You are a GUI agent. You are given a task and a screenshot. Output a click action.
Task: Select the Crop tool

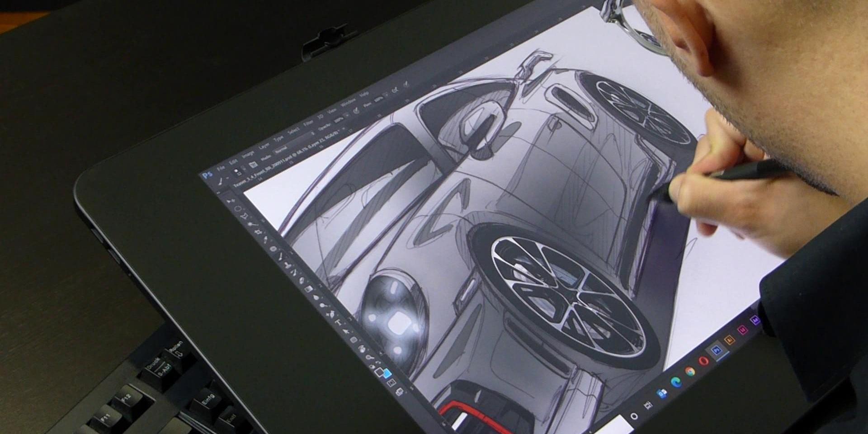[258, 231]
